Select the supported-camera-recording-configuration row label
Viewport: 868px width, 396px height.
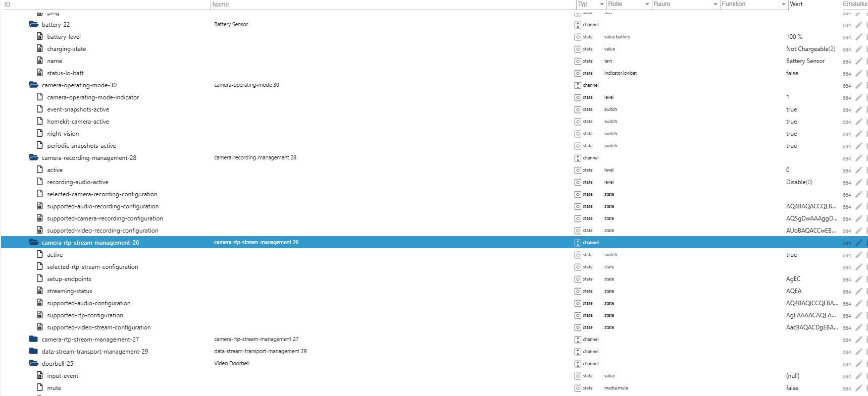(105, 218)
